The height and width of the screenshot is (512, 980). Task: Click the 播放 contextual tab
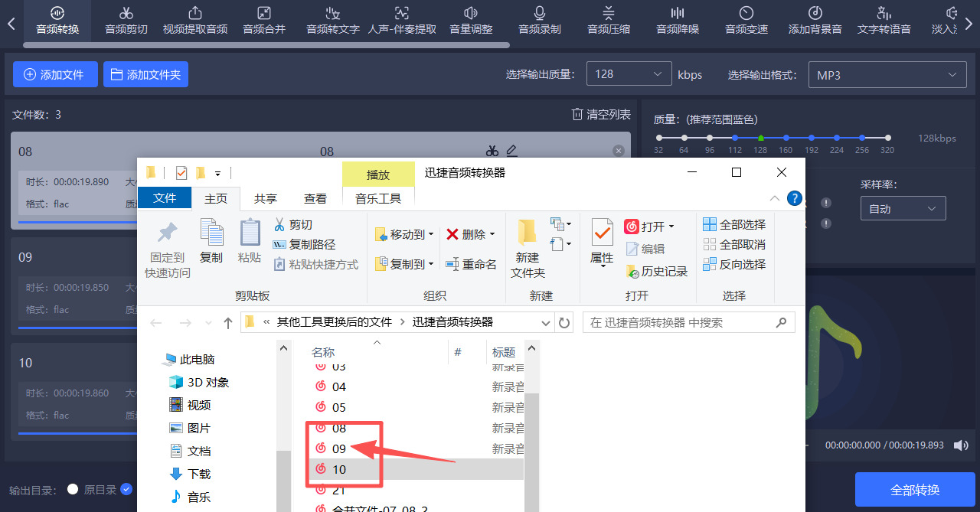point(378,174)
